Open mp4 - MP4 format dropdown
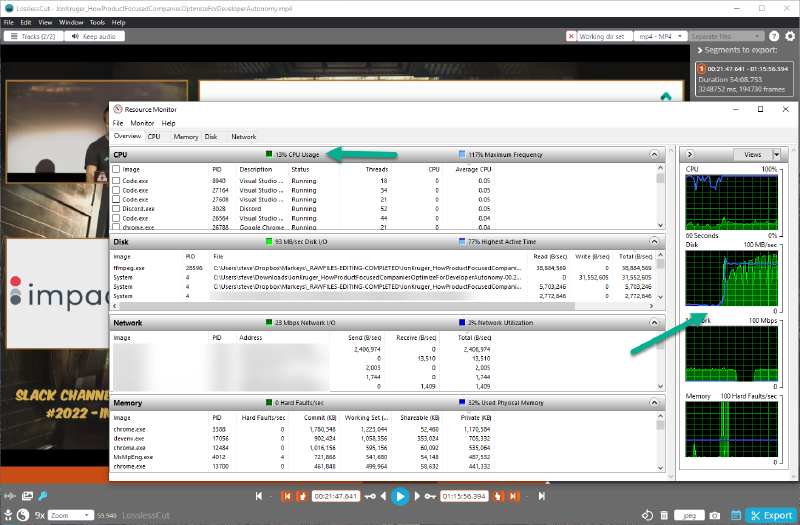The image size is (800, 525). [x=661, y=36]
